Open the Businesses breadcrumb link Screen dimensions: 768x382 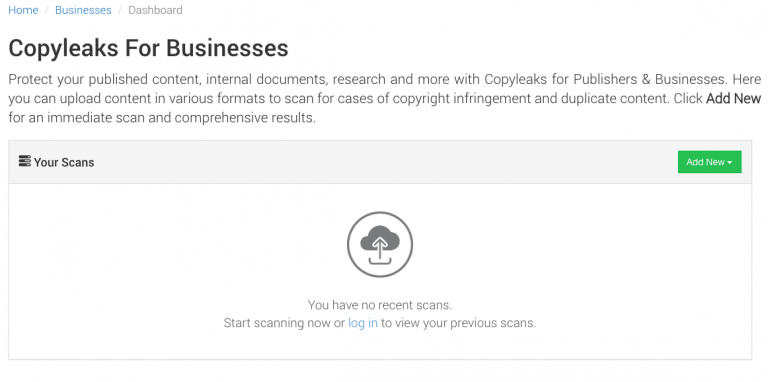click(83, 10)
